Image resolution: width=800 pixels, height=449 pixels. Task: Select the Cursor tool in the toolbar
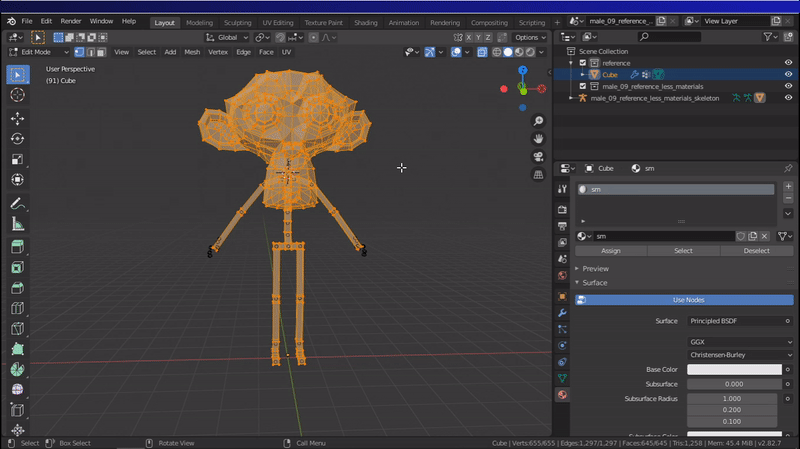17,95
